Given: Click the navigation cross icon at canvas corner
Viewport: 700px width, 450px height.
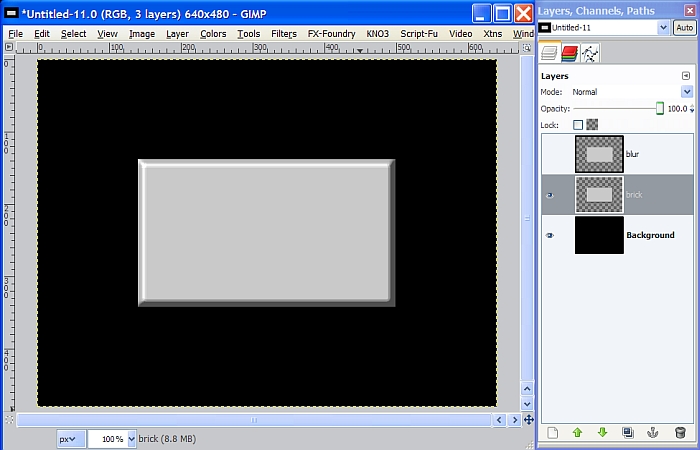Looking at the screenshot, I should [528, 420].
